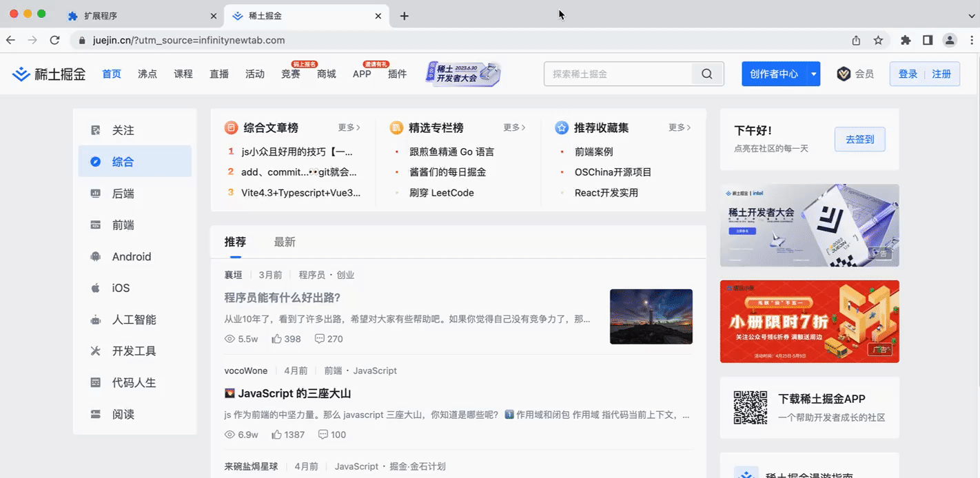Viewport: 980px width, 478px height.
Task: Open the 后端 category icon
Action: 96,194
